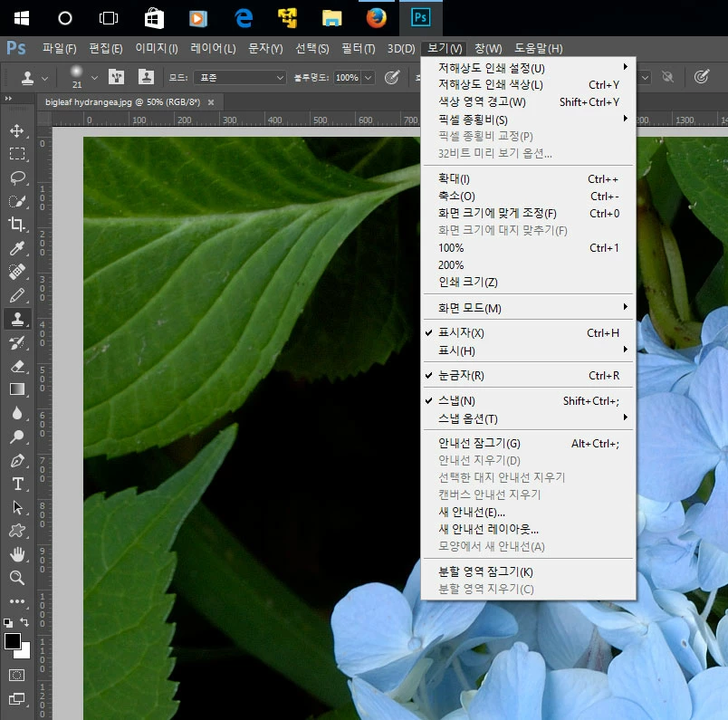Open the 필터(T) menu

(x=358, y=48)
